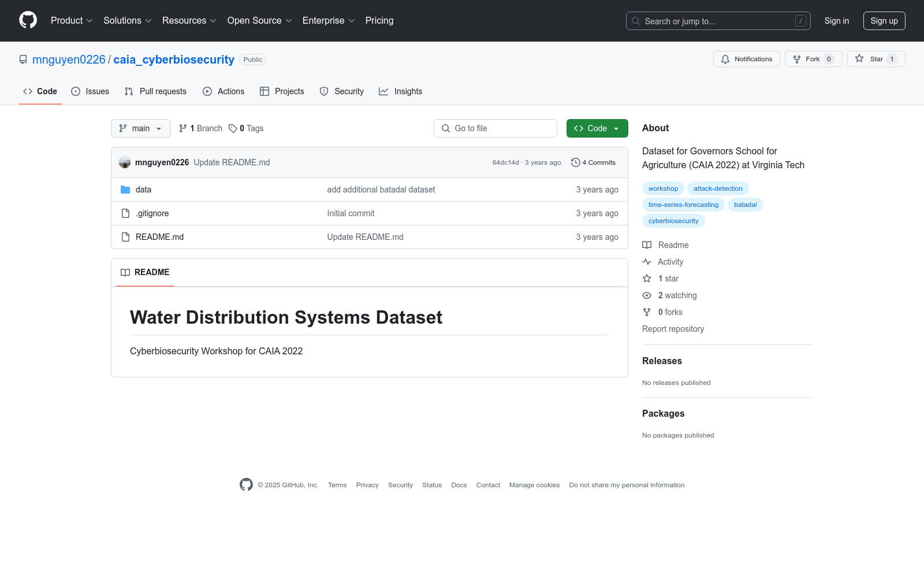This screenshot has height=578, width=924.
Task: Switch to the Code tab
Action: [x=40, y=91]
